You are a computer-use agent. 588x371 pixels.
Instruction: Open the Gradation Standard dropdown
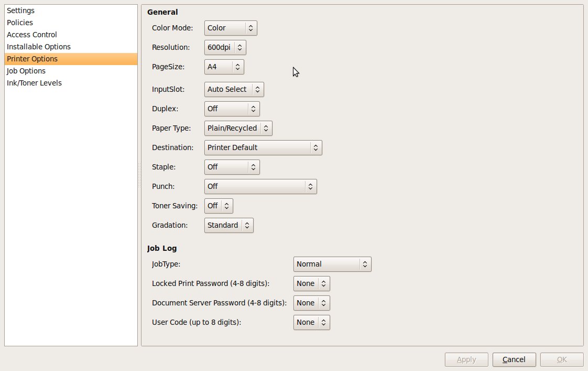pos(228,225)
